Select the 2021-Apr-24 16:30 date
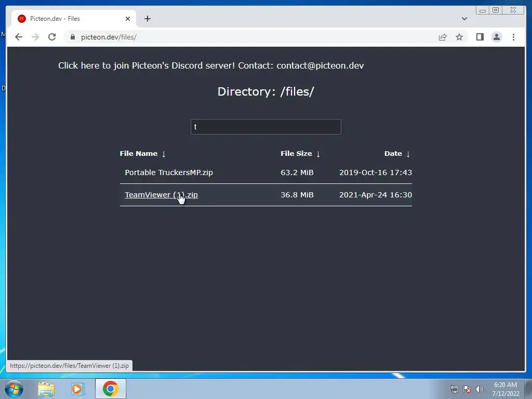Image resolution: width=532 pixels, height=399 pixels. 376,195
